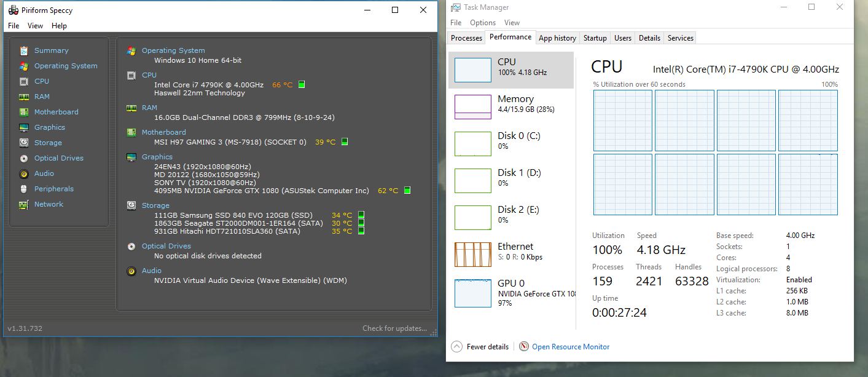The height and width of the screenshot is (377, 868).
Task: Select the CPU performance item in Task Manager
Action: tap(511, 70)
